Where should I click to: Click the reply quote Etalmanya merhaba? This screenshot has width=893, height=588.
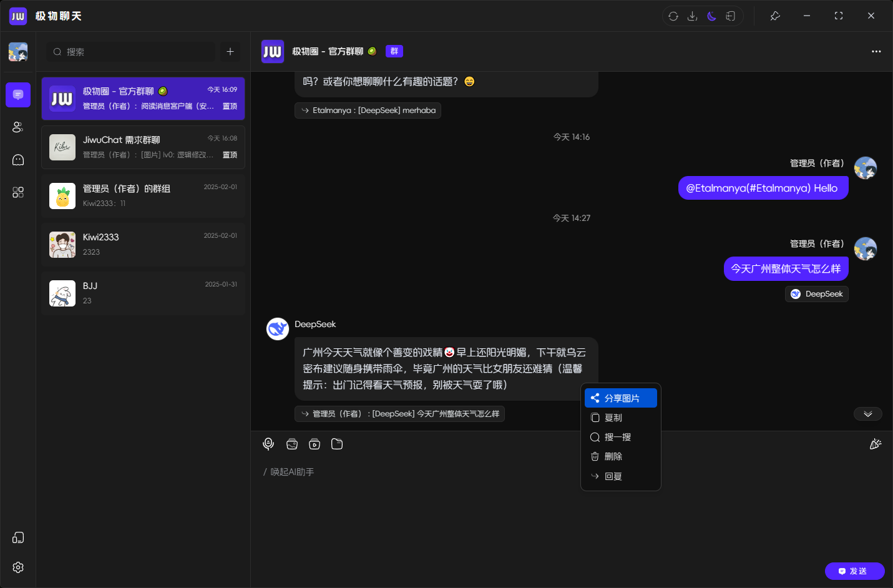(x=368, y=110)
